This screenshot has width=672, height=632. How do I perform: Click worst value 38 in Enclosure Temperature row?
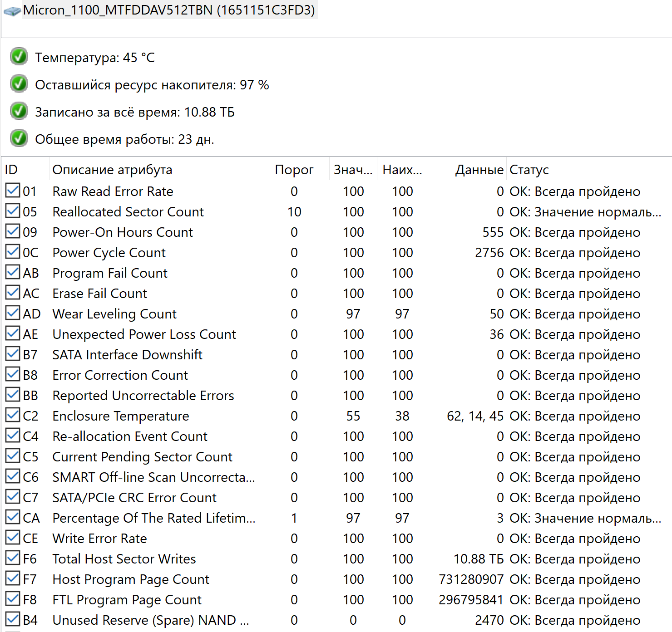(x=402, y=416)
